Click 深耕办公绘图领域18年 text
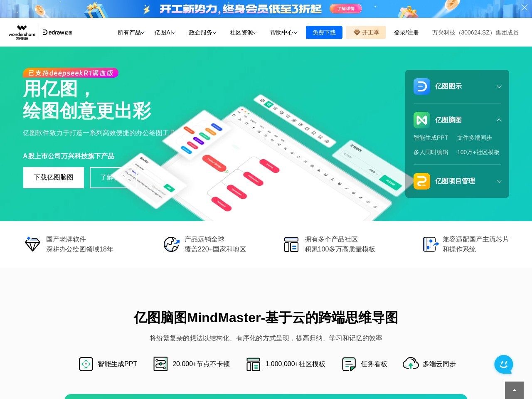The width and height of the screenshot is (532, 399). 80,249
